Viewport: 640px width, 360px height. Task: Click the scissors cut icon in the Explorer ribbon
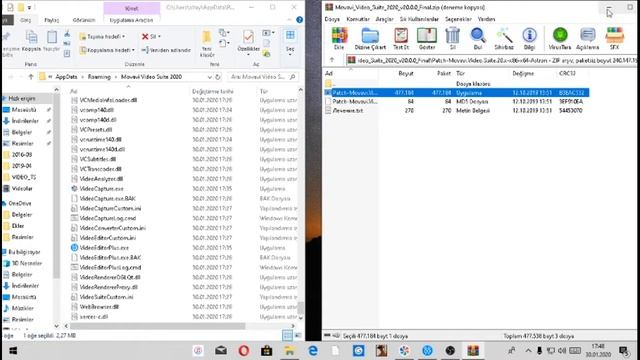point(67,34)
